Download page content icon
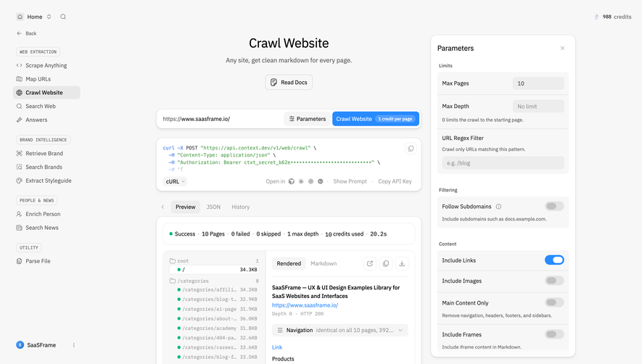The width and height of the screenshot is (642, 364). (402, 264)
